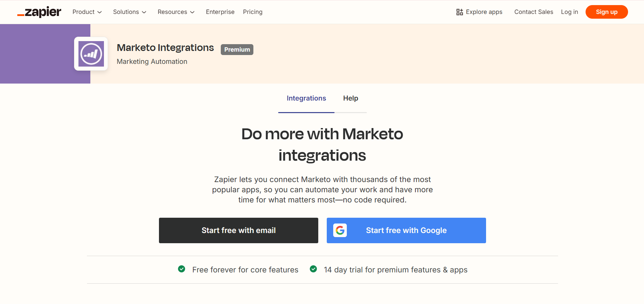The width and height of the screenshot is (644, 304).
Task: Click the Marketo Integrations heading
Action: (165, 48)
